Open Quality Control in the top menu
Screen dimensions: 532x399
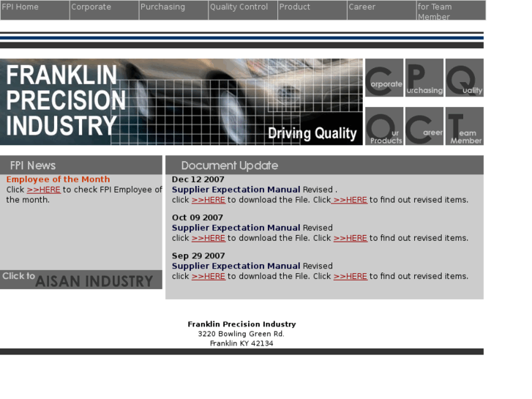[243, 10]
